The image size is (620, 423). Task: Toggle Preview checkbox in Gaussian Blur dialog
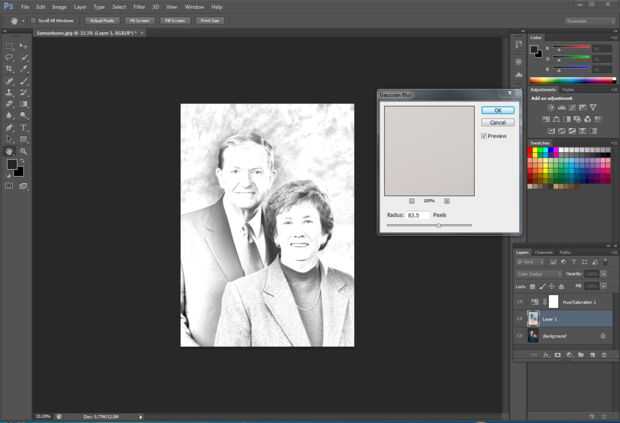click(484, 136)
